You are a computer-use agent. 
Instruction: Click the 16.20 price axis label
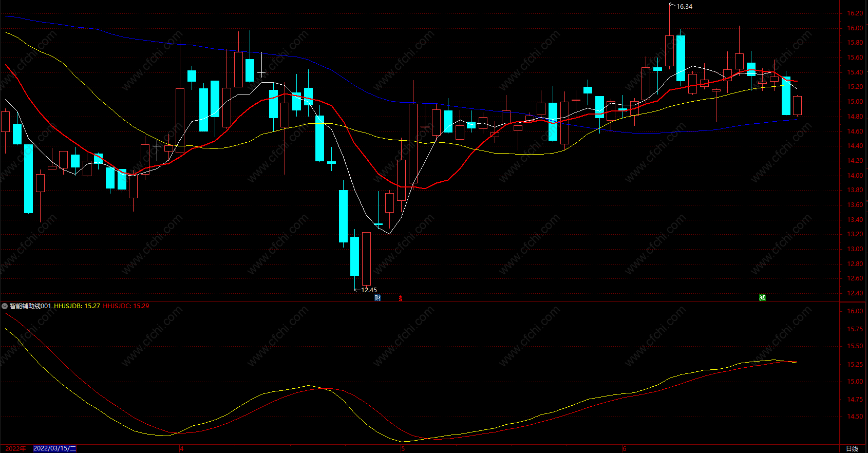pos(855,13)
